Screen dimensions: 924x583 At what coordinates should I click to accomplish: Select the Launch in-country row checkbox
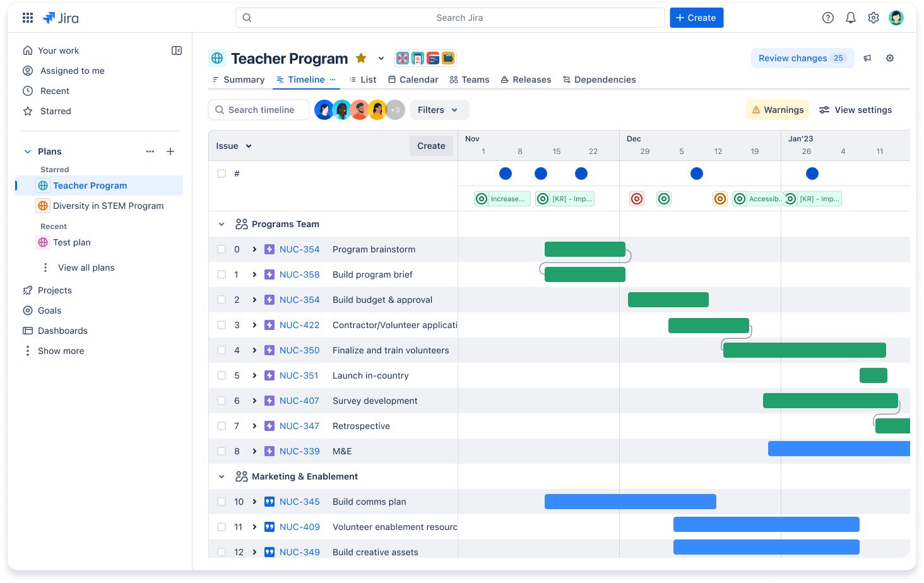(x=222, y=375)
